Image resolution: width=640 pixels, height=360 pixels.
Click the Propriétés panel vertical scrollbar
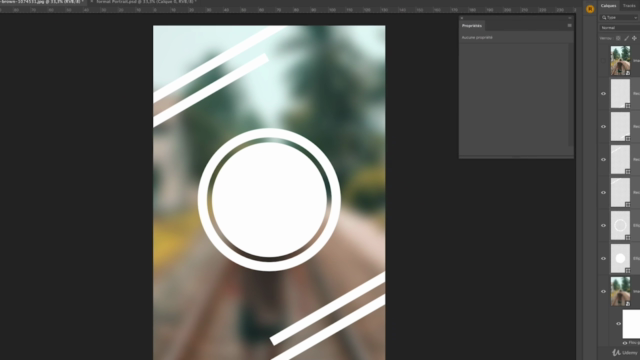[x=571, y=94]
